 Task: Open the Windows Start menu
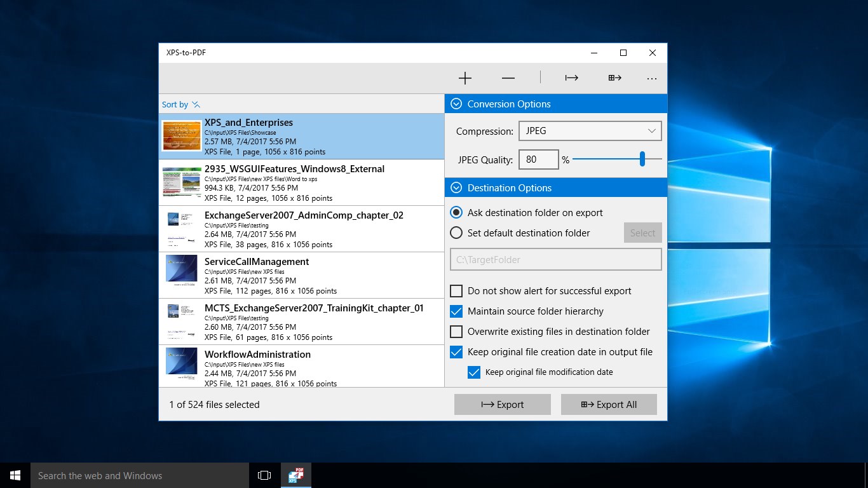[x=15, y=475]
